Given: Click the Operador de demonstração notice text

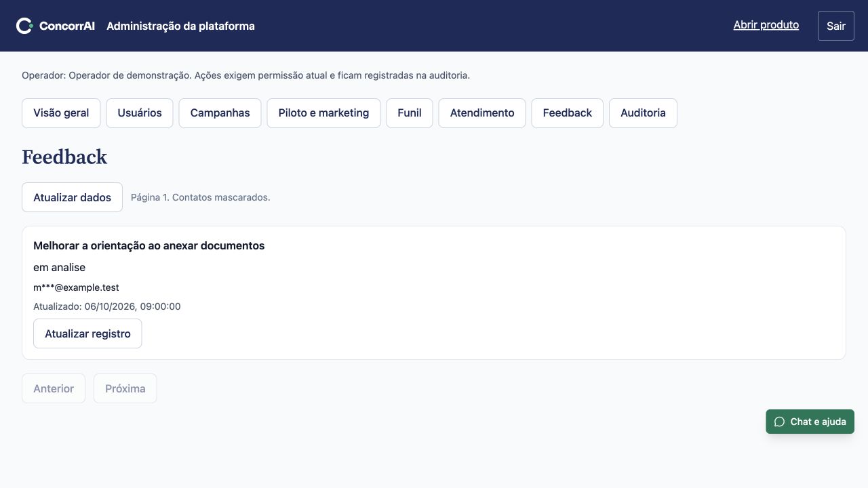Looking at the screenshot, I should coord(245,75).
